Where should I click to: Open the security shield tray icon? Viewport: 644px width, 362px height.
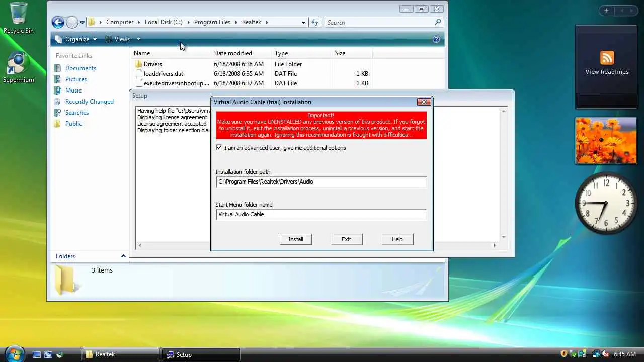(x=564, y=354)
